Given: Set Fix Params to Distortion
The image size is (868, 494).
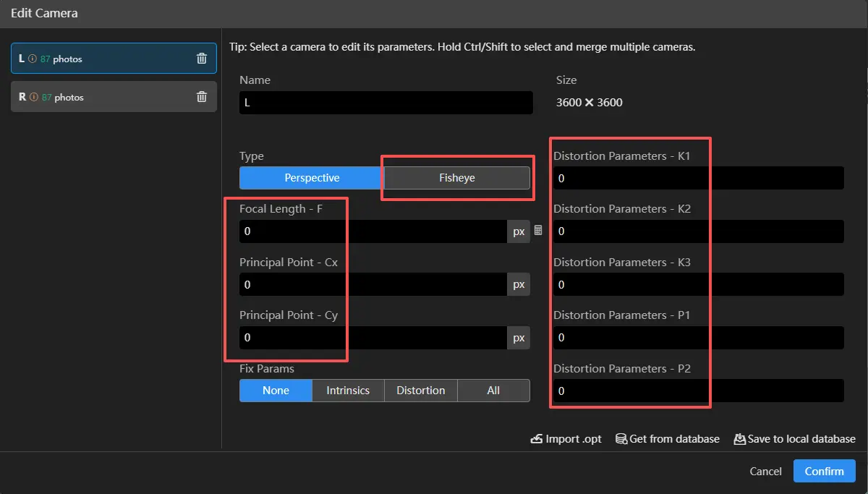Looking at the screenshot, I should point(421,391).
